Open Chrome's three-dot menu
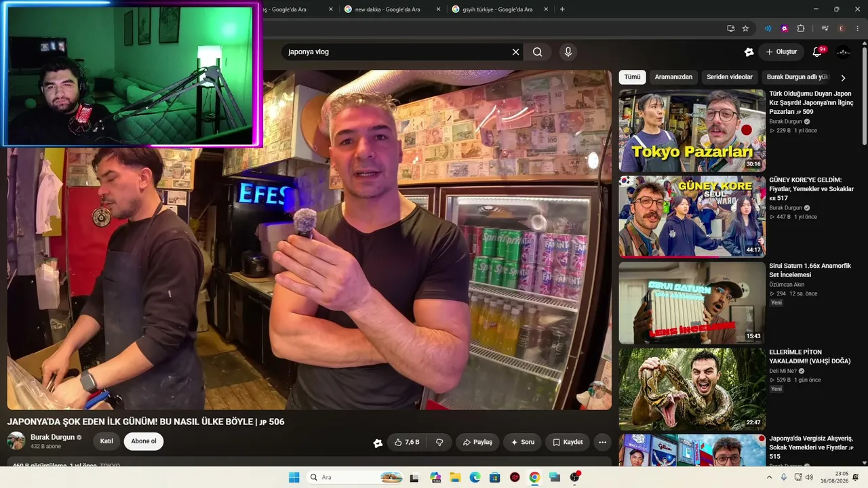 tap(858, 28)
